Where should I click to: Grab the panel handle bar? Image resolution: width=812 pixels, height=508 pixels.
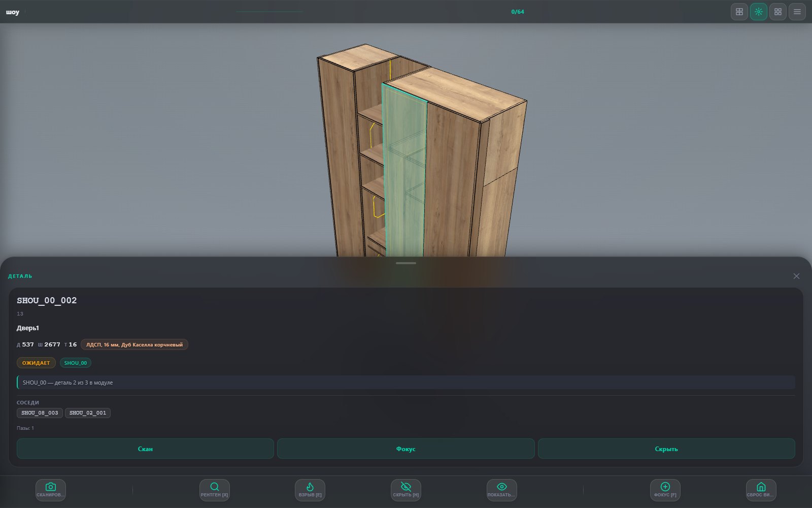406,263
